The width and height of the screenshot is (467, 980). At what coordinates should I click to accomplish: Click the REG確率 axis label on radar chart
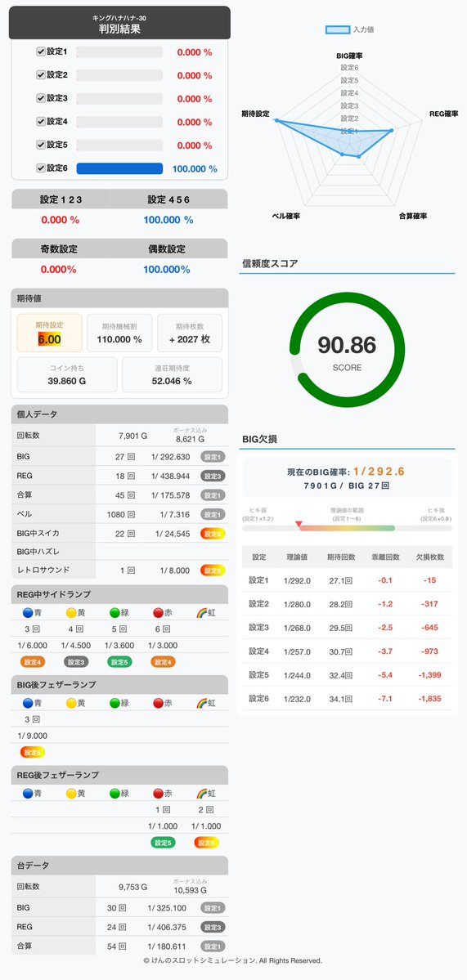pyautogui.click(x=444, y=114)
